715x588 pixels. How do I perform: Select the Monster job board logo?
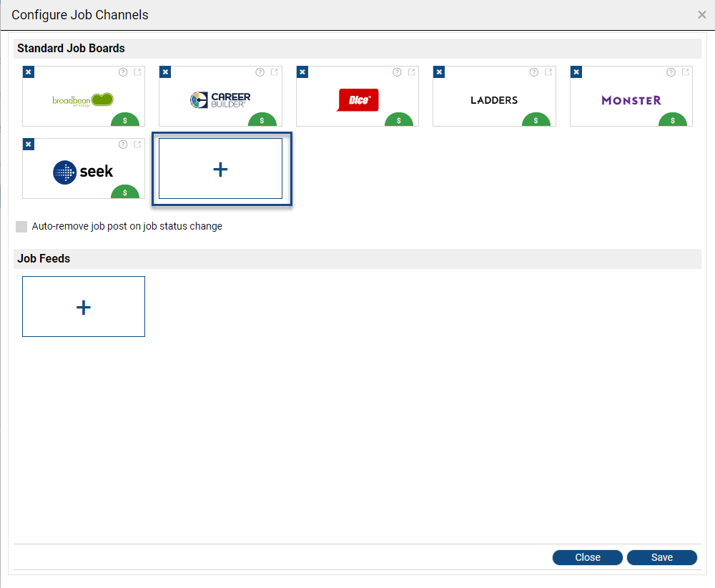[631, 100]
